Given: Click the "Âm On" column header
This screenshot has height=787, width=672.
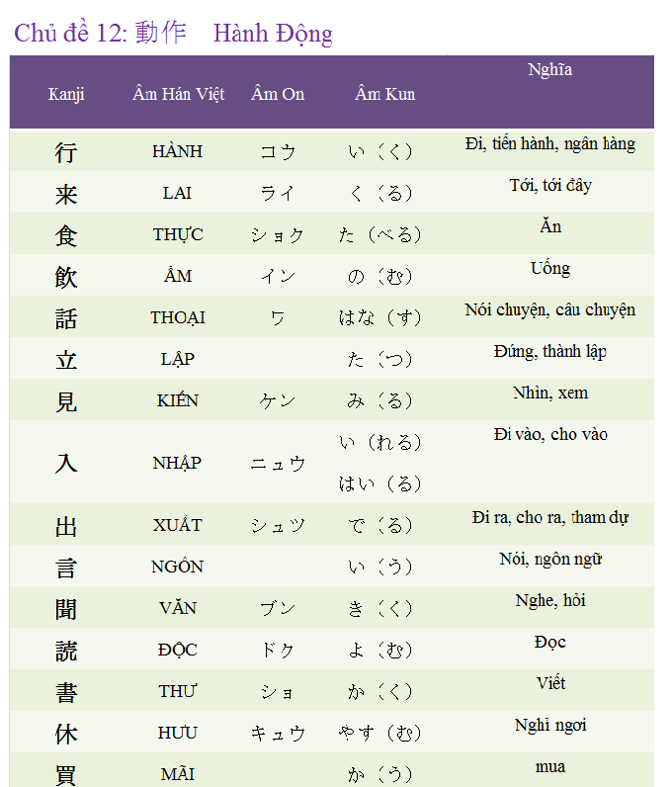Looking at the screenshot, I should pos(278,94).
